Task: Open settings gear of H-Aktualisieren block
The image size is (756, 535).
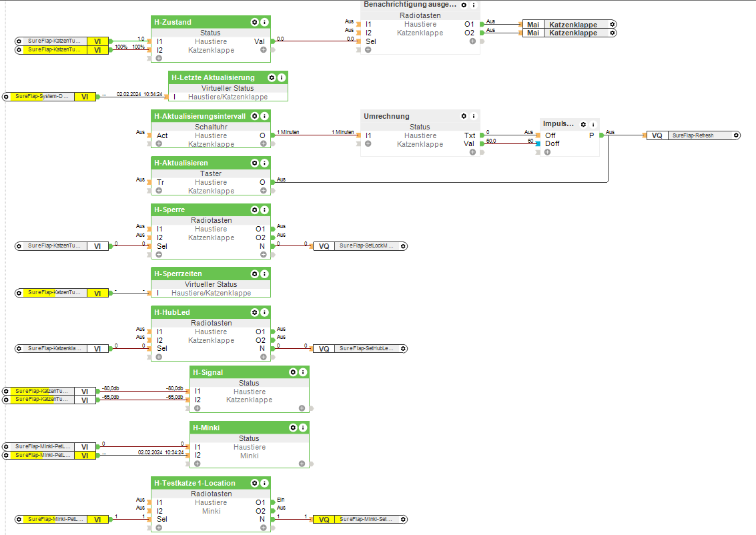Action: (x=255, y=163)
